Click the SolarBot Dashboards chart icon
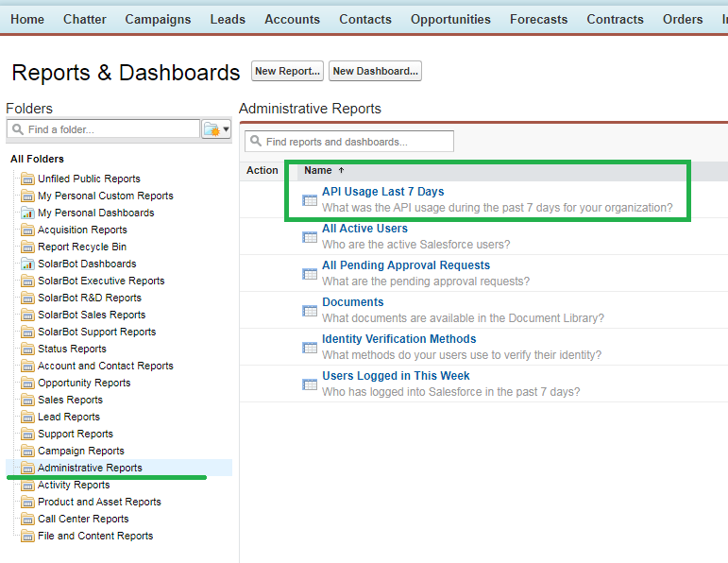 pyautogui.click(x=28, y=264)
